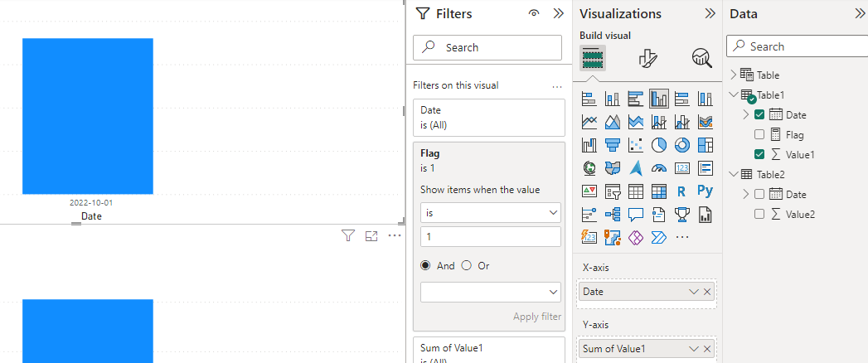Choose the 100% stacked column chart
This screenshot has width=868, height=363.
pos(706,99)
